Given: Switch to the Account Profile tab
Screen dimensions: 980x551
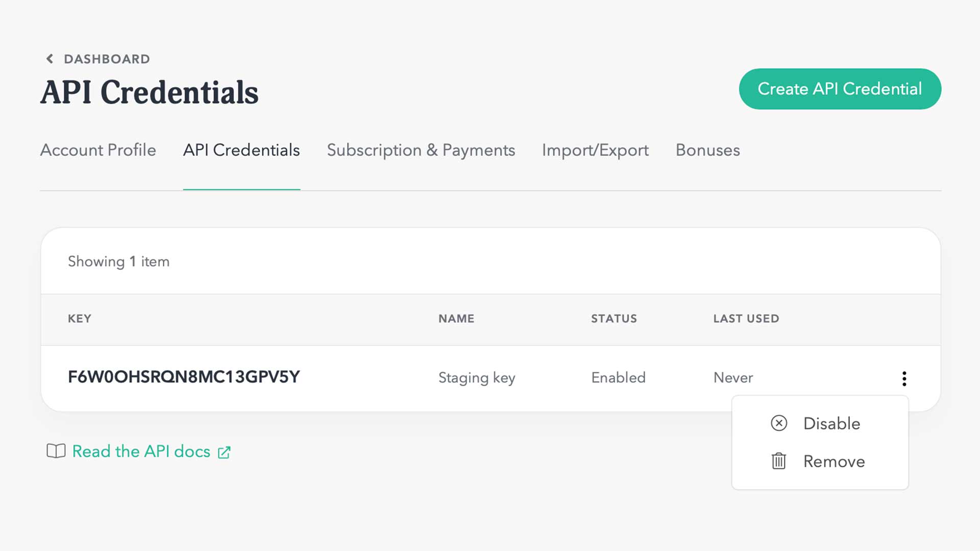Looking at the screenshot, I should tap(98, 150).
